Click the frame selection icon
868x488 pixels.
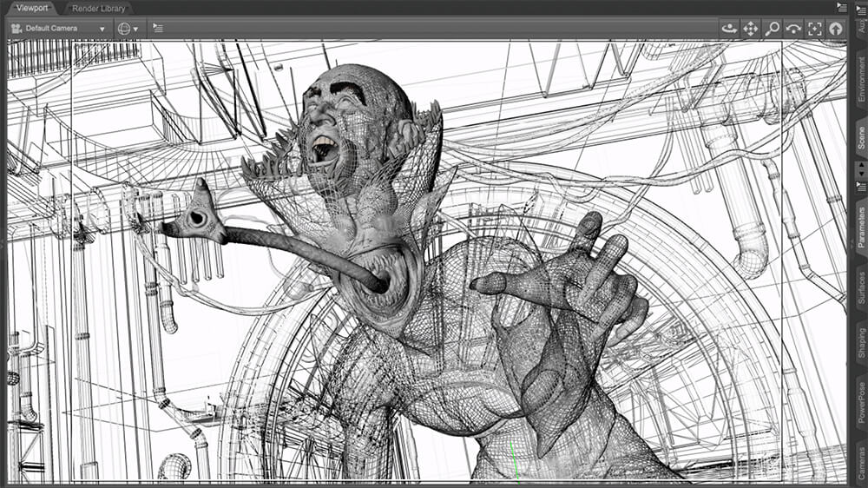814,29
